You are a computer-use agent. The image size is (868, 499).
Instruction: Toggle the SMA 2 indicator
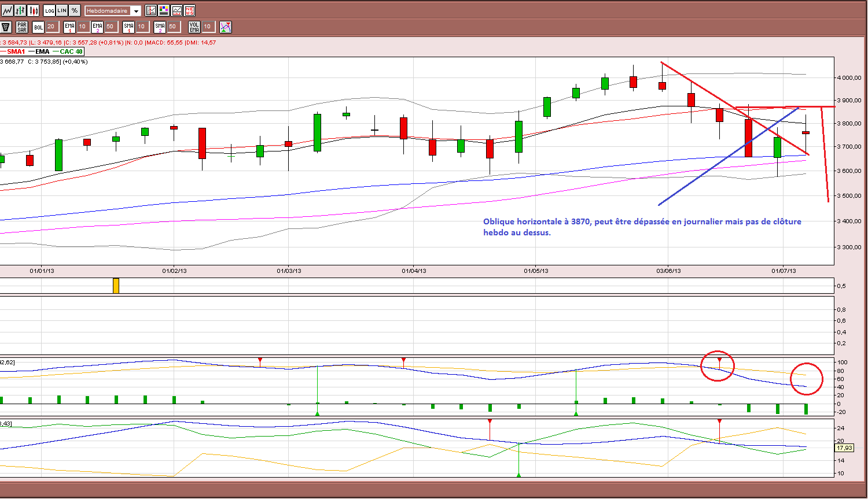coord(160,27)
